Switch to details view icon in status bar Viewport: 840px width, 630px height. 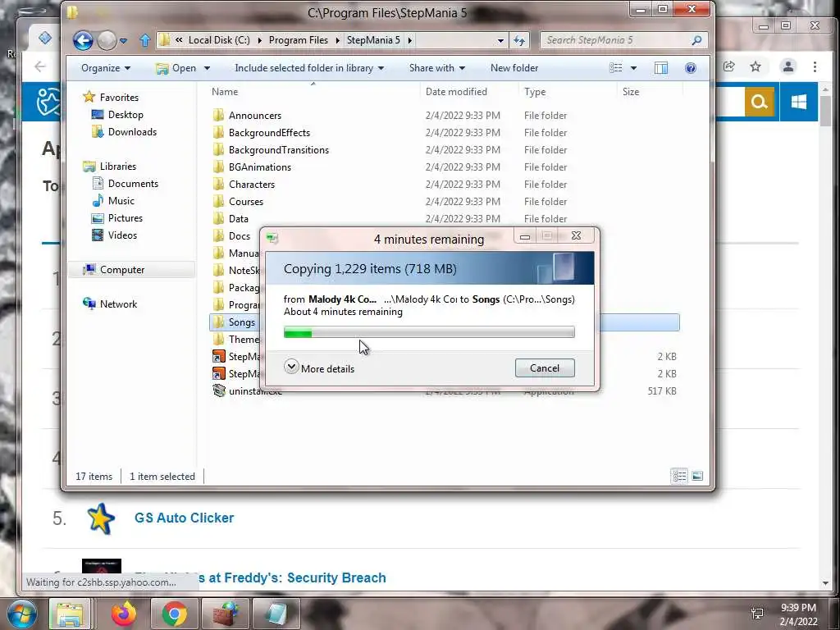point(679,476)
